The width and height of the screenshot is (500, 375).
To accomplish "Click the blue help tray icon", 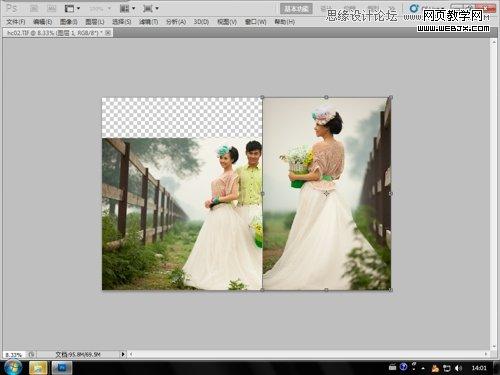I will pos(403,367).
